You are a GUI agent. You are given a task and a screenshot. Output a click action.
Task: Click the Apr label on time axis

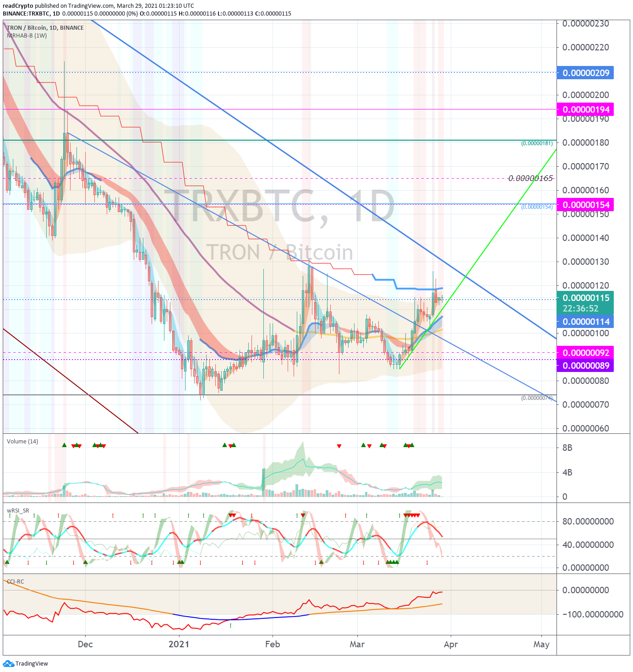(x=451, y=645)
